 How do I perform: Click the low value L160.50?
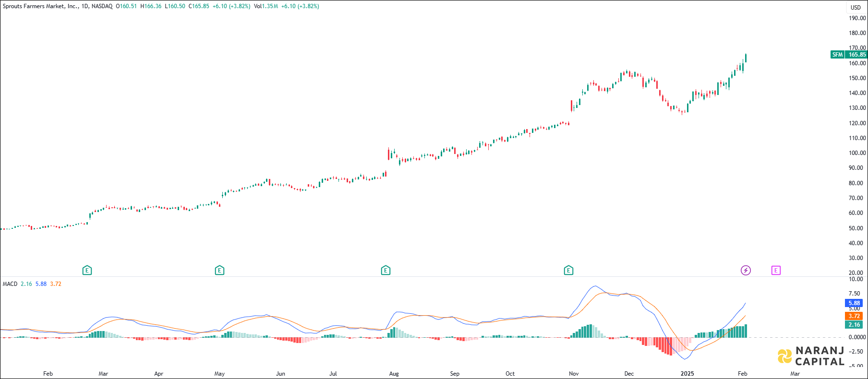click(x=175, y=6)
